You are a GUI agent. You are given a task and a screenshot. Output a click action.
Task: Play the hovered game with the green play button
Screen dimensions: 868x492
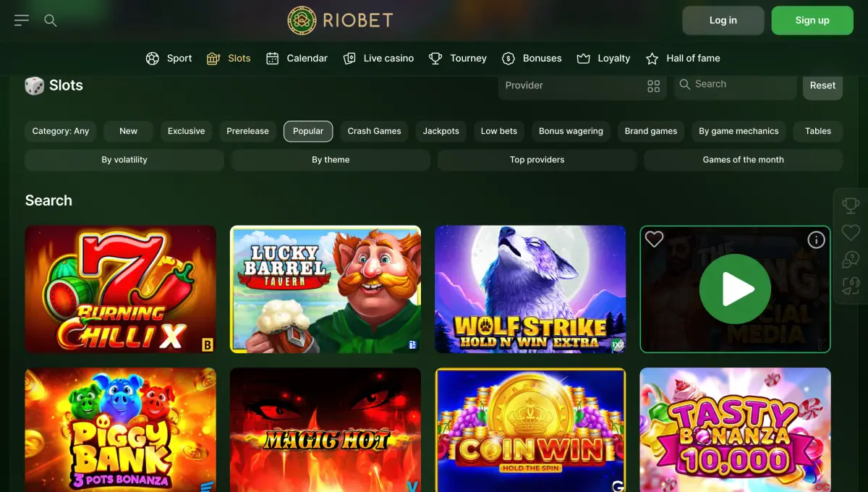click(x=735, y=289)
